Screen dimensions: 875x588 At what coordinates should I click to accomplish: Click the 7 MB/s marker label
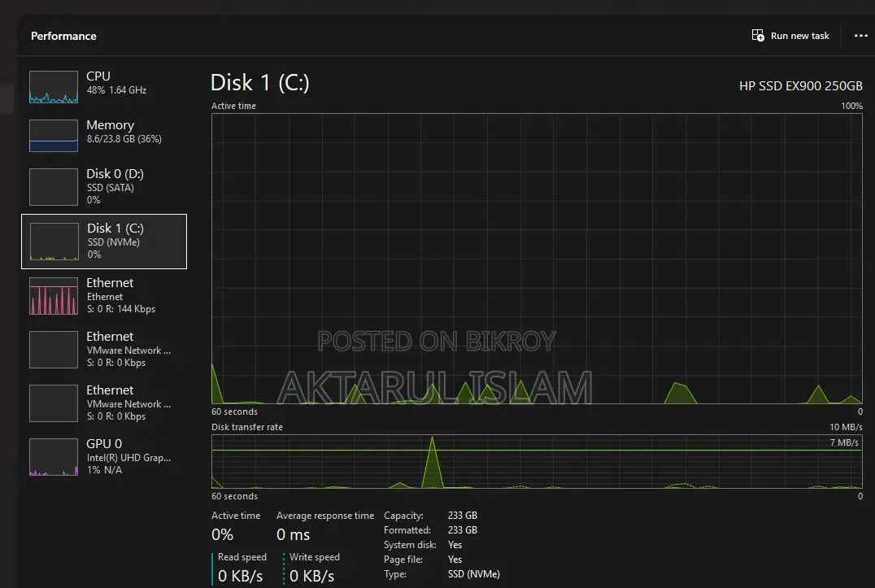(x=844, y=442)
